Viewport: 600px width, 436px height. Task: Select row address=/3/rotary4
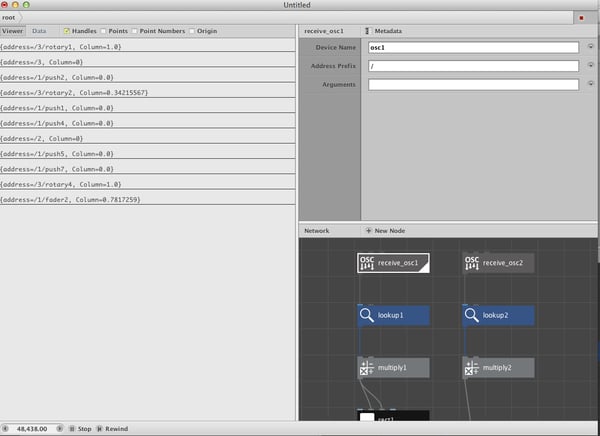tap(147, 184)
